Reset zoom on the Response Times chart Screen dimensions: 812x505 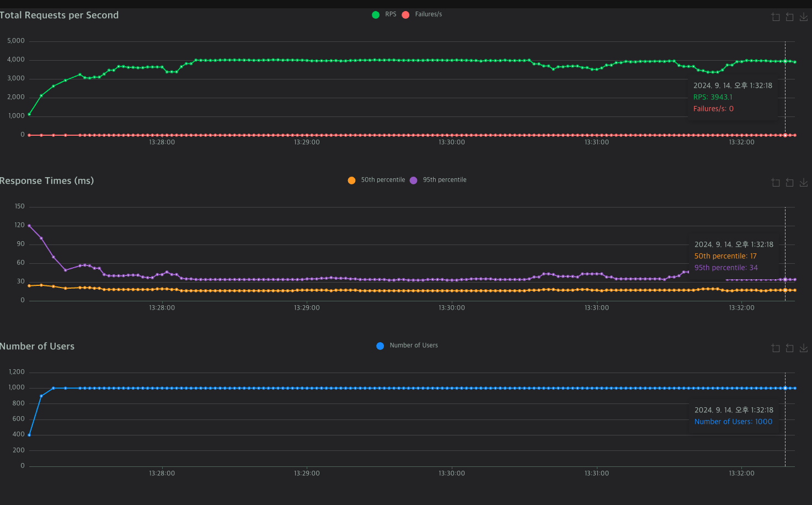click(x=789, y=183)
